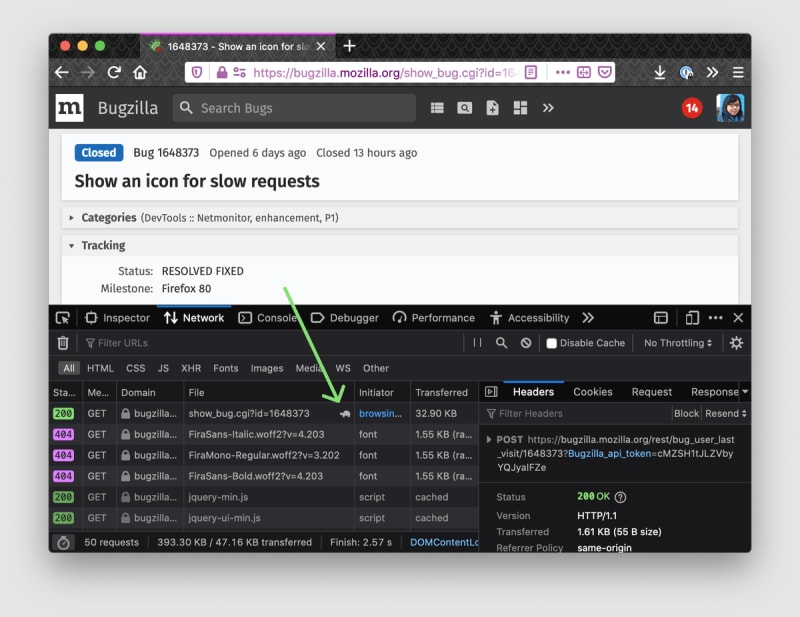This screenshot has width=800, height=617.
Task: Clear network log with trash icon
Action: click(x=63, y=343)
